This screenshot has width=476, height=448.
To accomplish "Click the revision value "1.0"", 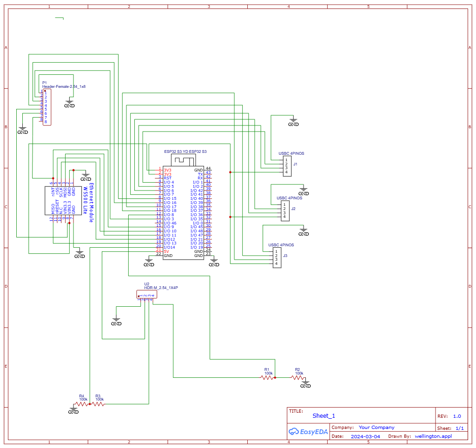I will tap(457, 416).
